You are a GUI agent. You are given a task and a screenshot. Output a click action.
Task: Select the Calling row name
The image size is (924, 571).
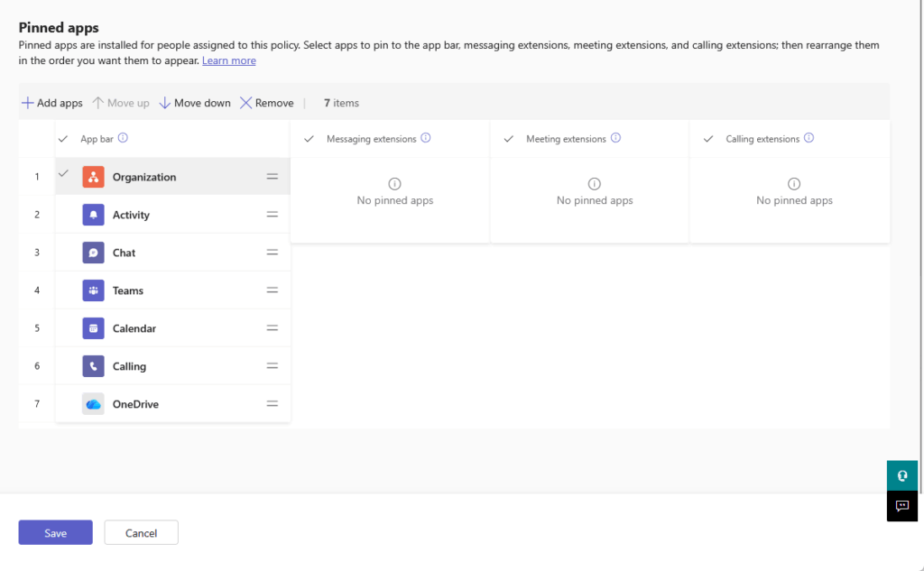129,366
